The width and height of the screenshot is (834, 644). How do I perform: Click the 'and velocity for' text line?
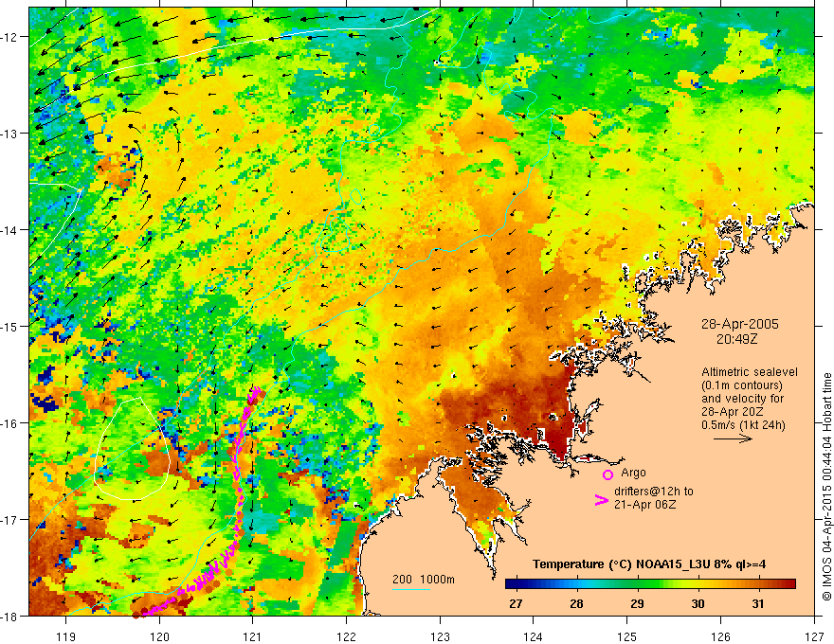pyautogui.click(x=742, y=399)
